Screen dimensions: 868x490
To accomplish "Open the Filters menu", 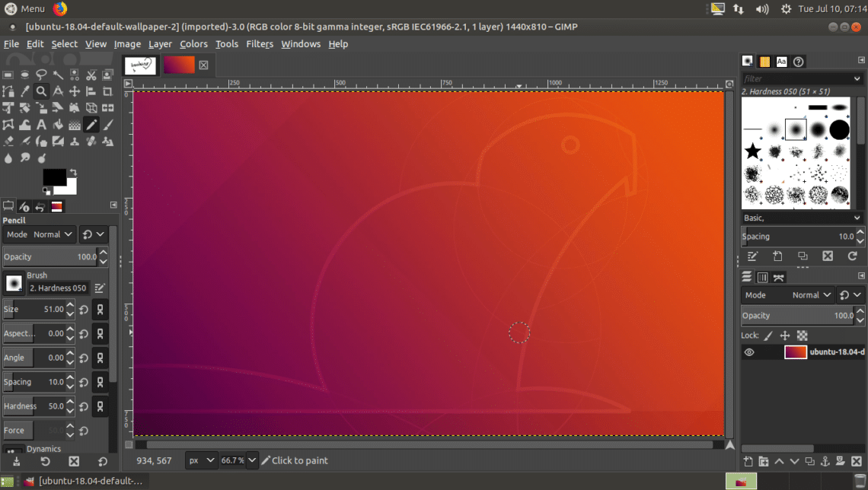I will 259,44.
